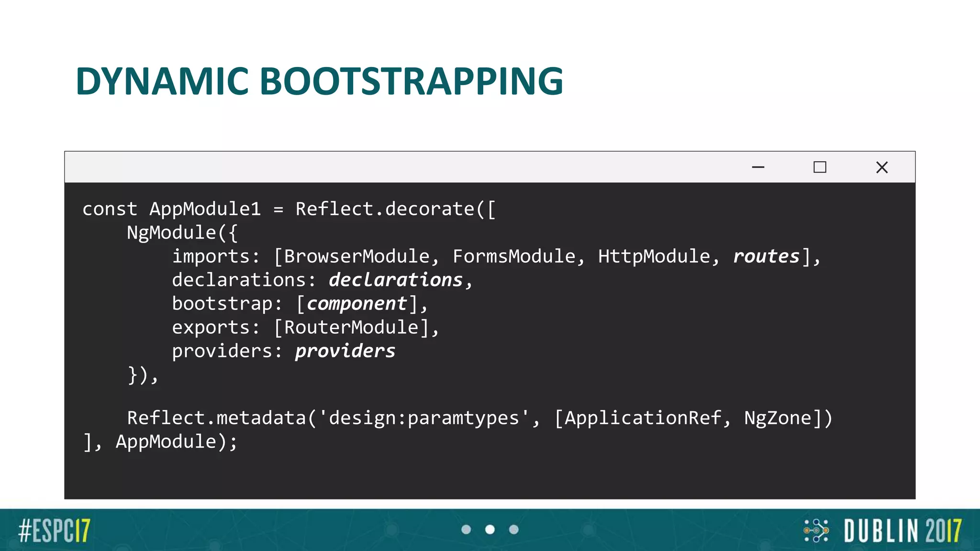Click the #ESPC17 hashtag in footer
The width and height of the screenshot is (980, 551).
click(x=54, y=531)
